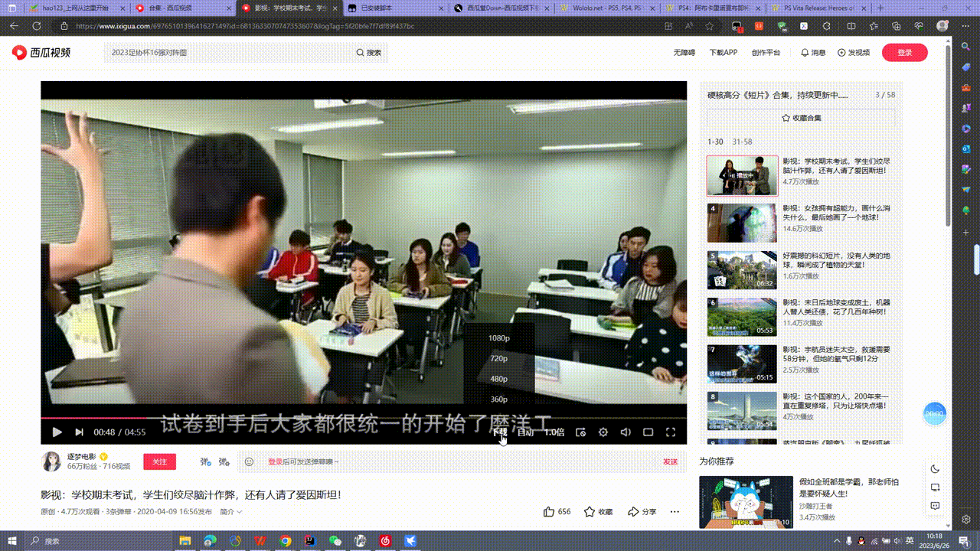
Task: Open the Edge split screen icon
Action: click(x=851, y=25)
